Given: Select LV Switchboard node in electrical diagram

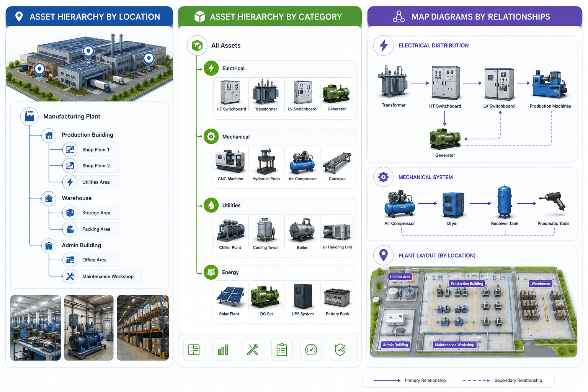Looking at the screenshot, I should [499, 88].
